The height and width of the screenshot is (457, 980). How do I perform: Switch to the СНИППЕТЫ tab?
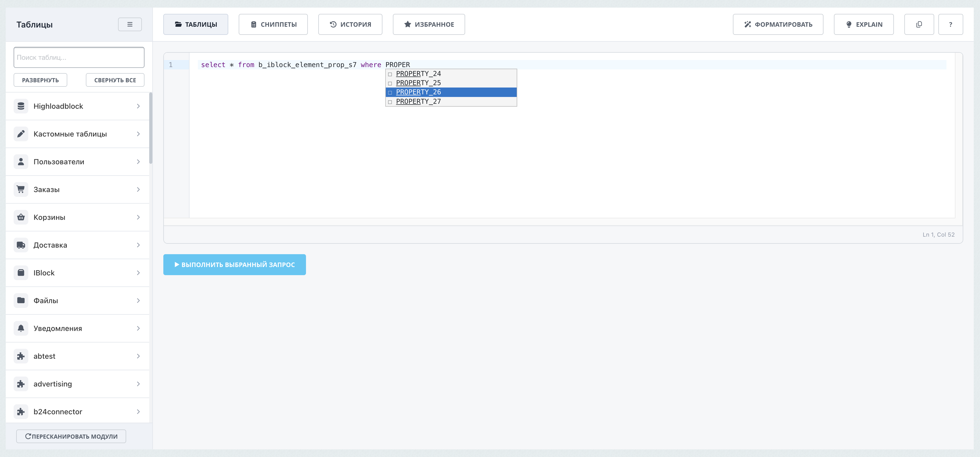coord(273,24)
